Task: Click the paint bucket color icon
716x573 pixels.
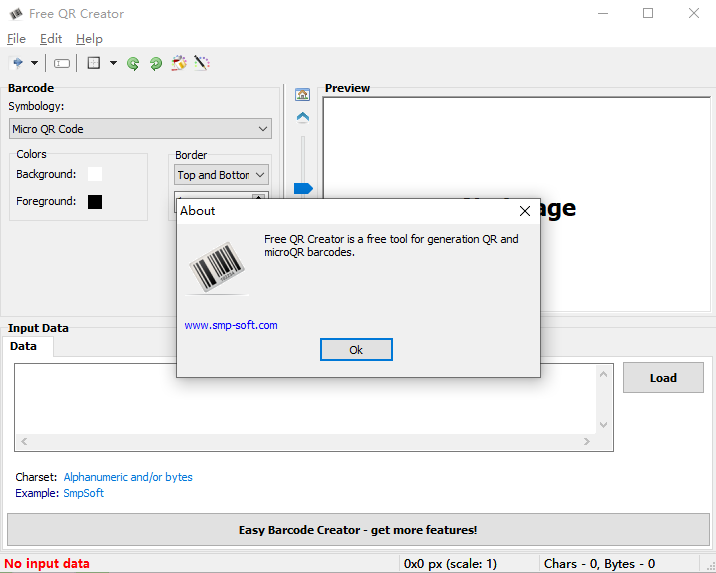Action: (179, 63)
